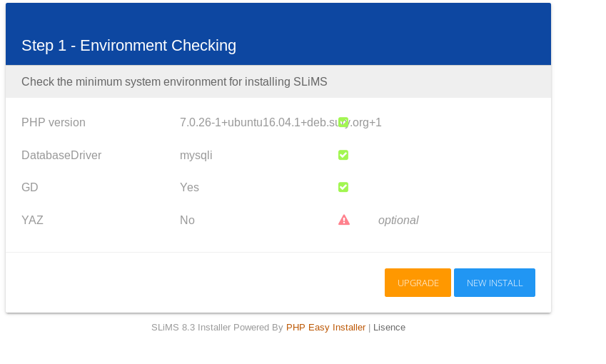Select the YAZ row label
Screen dimensions: 606x364
(x=32, y=220)
